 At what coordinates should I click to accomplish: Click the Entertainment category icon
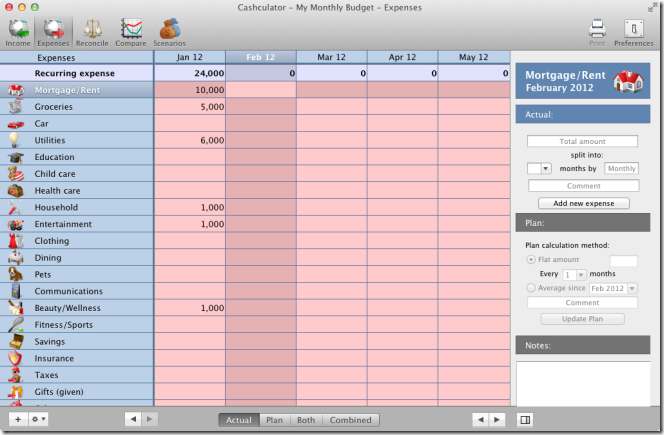[16, 224]
